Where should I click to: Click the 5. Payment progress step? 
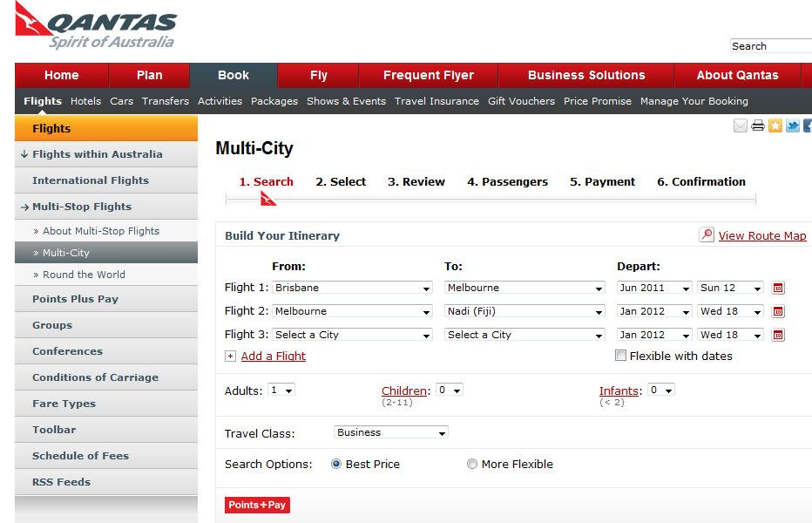point(602,182)
